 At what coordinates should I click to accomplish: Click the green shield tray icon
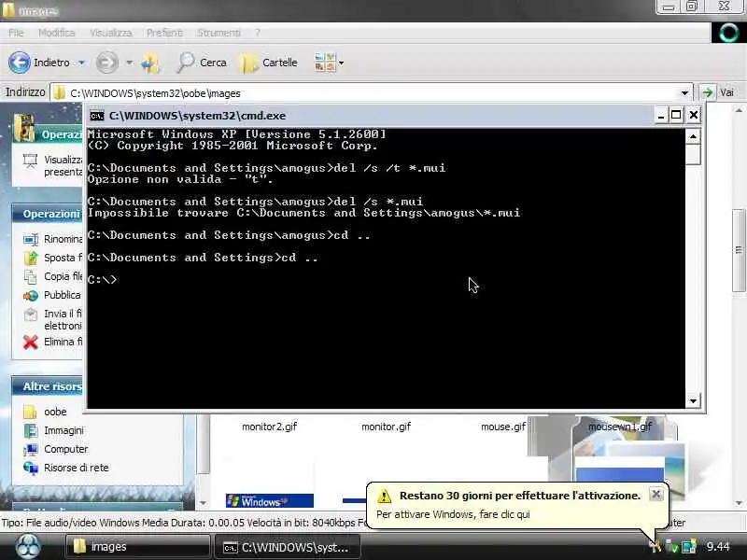click(x=672, y=546)
